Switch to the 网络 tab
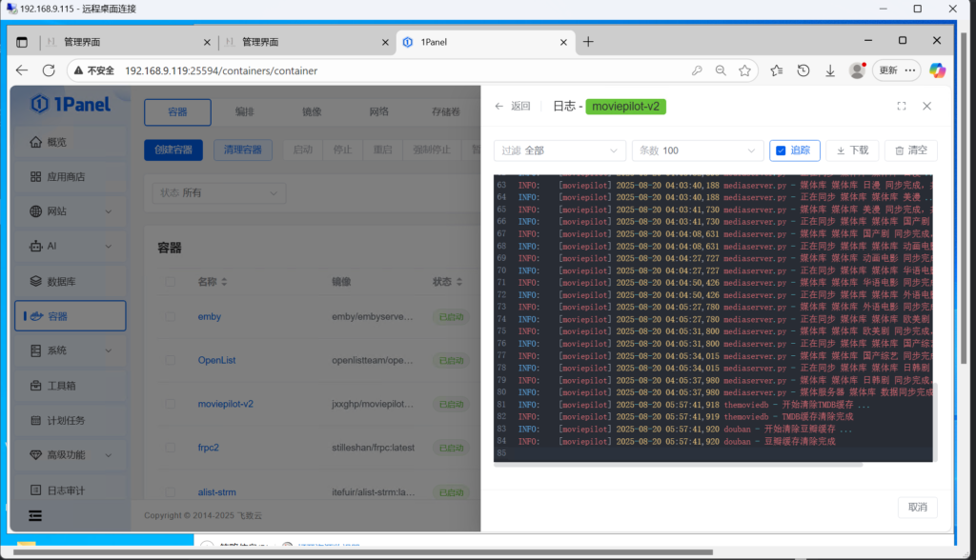Viewport: 976px width, 560px height. coord(378,112)
